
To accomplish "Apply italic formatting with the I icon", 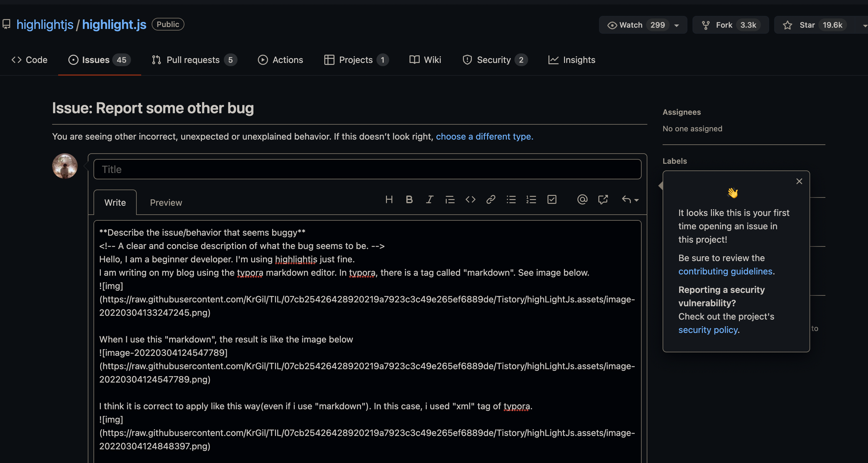I will click(429, 200).
